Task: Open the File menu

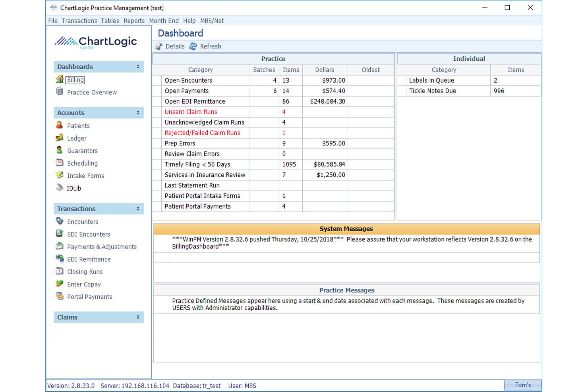Action: point(53,21)
